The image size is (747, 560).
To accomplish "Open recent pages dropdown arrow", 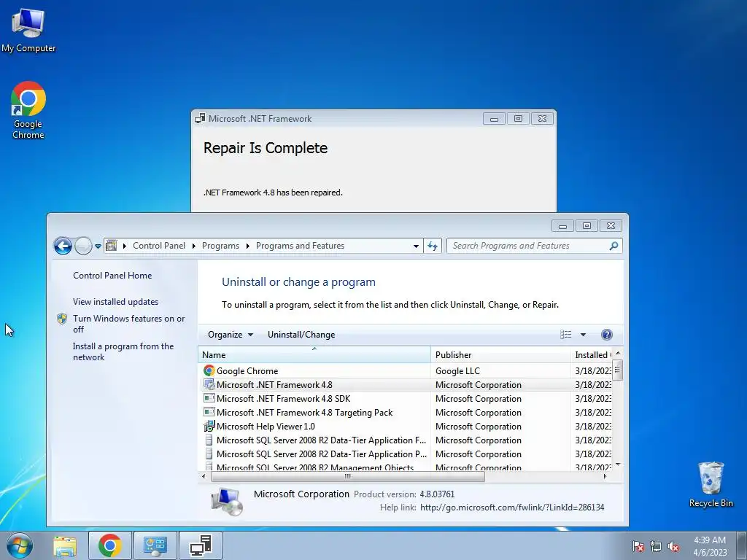I will pos(98,246).
